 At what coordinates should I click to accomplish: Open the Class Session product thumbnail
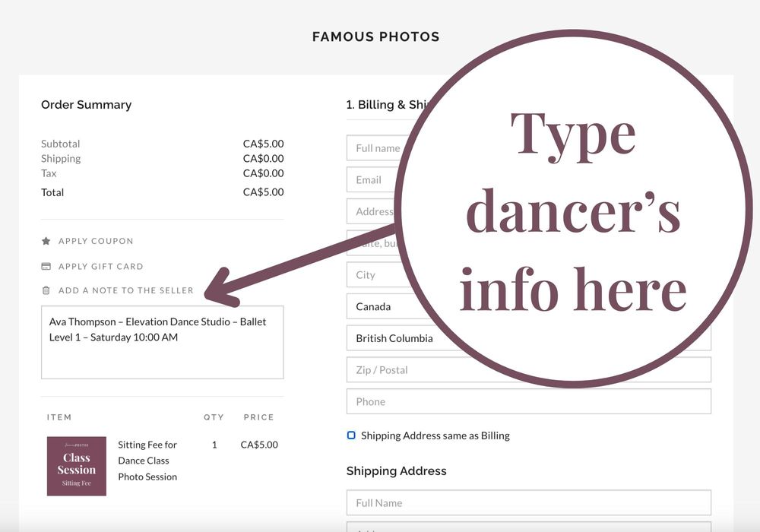point(77,466)
